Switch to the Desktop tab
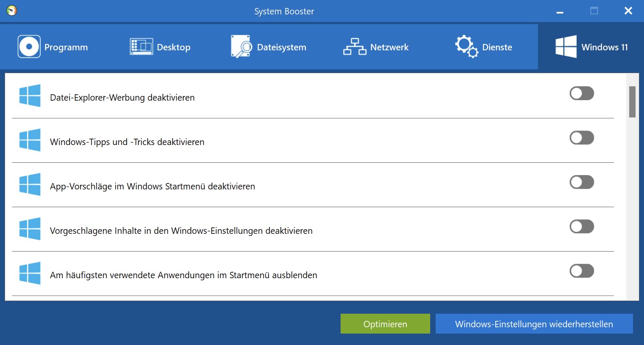 click(x=160, y=47)
